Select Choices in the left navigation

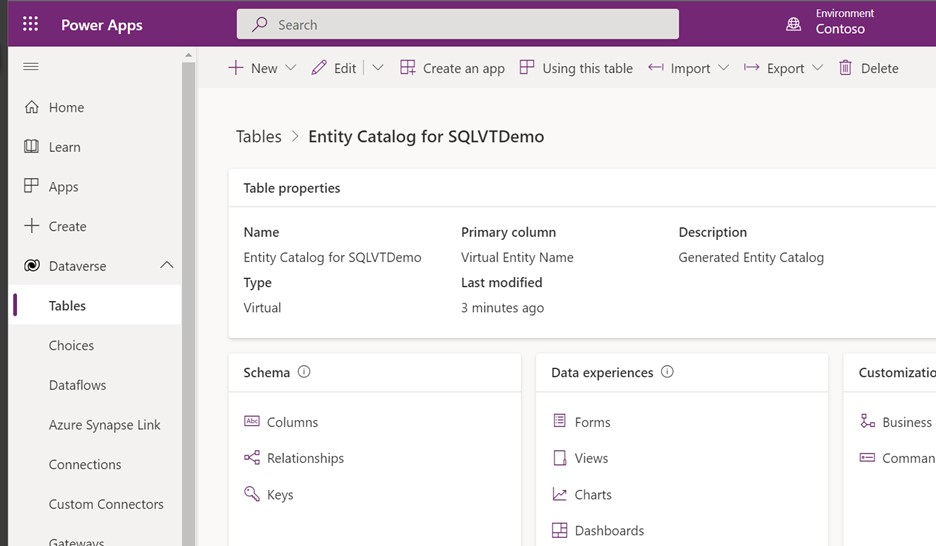(x=71, y=345)
